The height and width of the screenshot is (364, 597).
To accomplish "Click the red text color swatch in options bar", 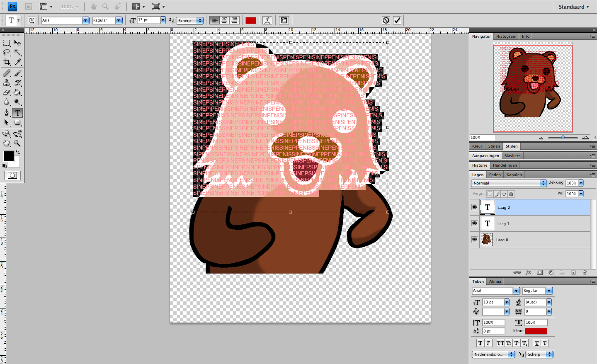I will [251, 20].
